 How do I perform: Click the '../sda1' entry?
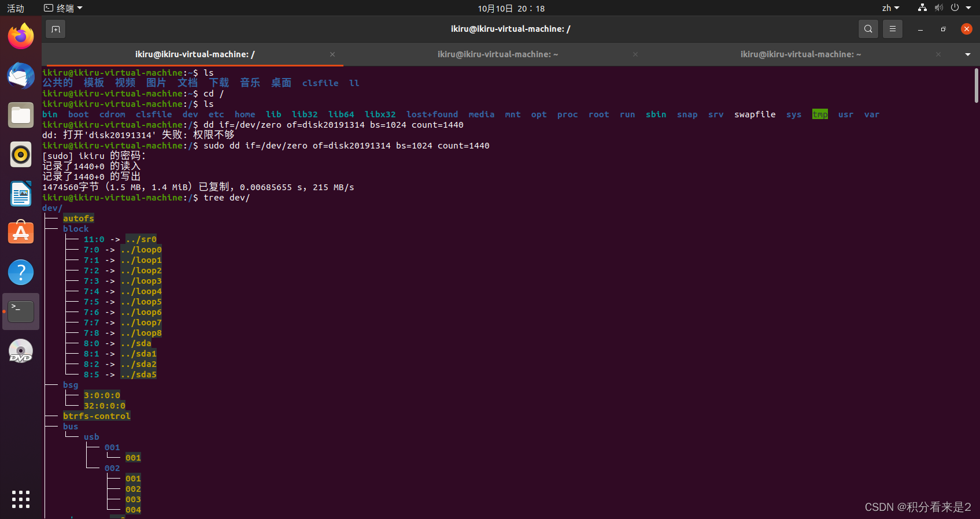coord(139,354)
